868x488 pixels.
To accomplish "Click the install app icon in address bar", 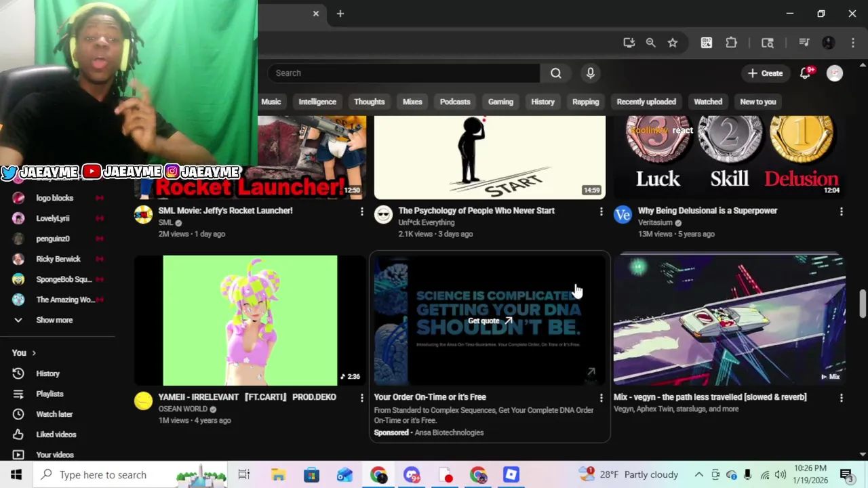I will point(629,43).
